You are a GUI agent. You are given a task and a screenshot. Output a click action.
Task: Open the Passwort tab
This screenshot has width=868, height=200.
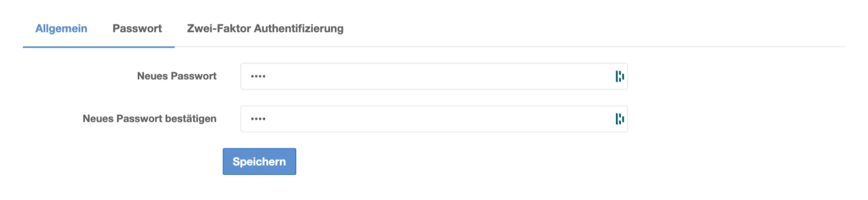click(x=137, y=29)
